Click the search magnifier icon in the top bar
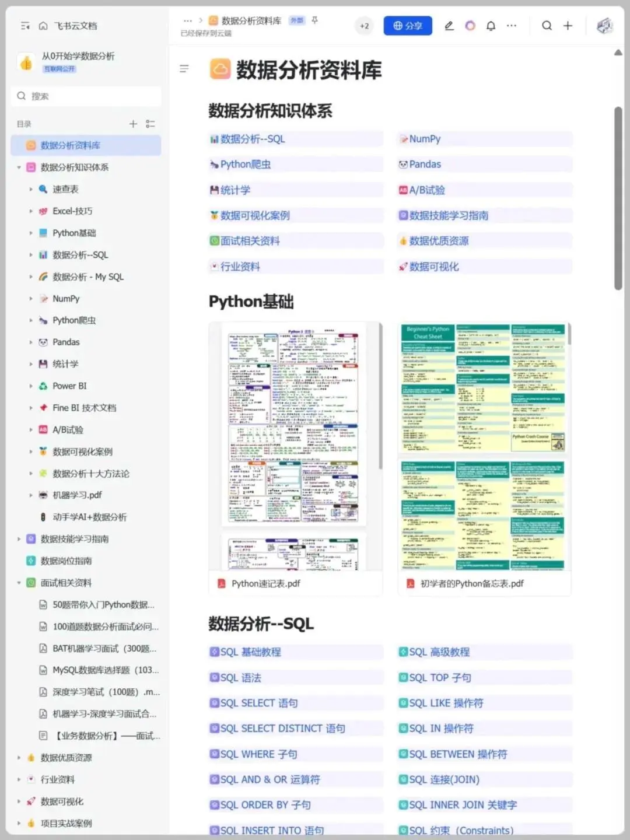The height and width of the screenshot is (840, 630). coord(546,26)
